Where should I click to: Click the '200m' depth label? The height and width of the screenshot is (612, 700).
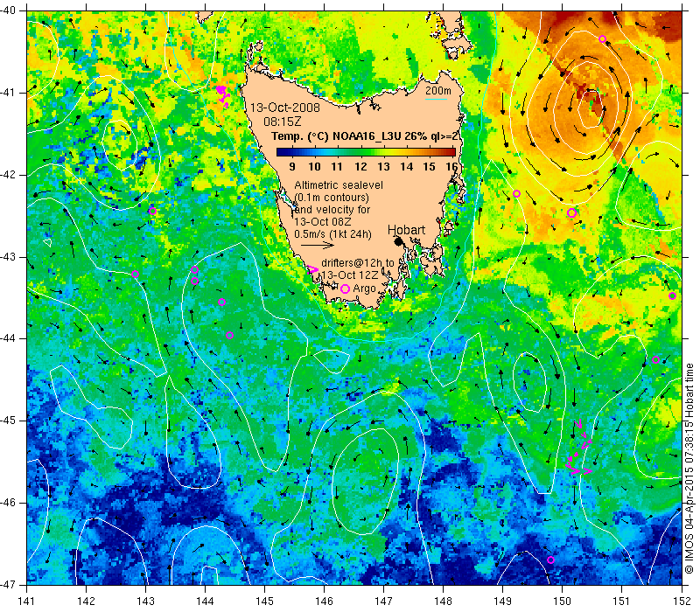pyautogui.click(x=438, y=91)
